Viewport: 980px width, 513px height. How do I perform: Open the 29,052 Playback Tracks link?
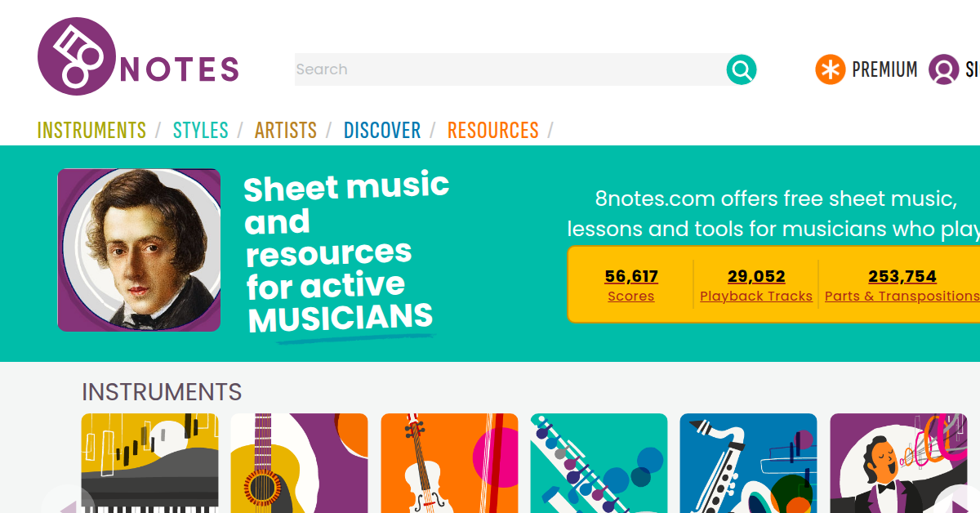pyautogui.click(x=755, y=285)
